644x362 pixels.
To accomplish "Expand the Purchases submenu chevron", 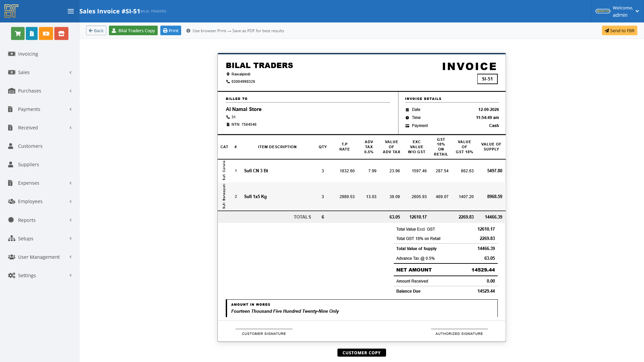I will (x=70, y=91).
